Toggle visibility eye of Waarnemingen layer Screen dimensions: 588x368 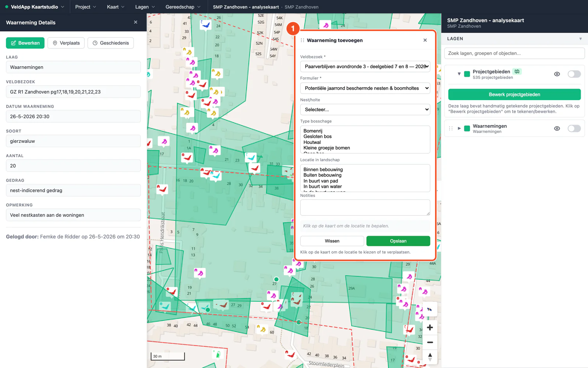pyautogui.click(x=557, y=128)
